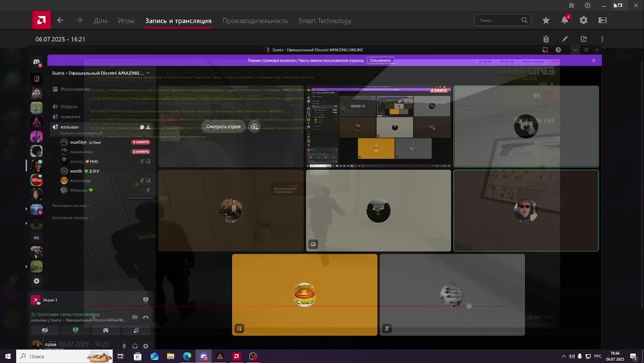Click Отключить in the streamer mode banner

(x=380, y=60)
